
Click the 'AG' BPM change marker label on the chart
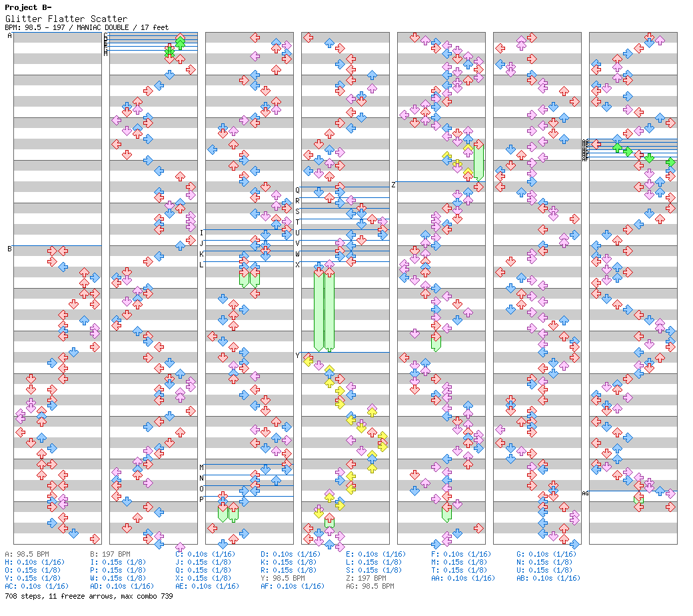(x=585, y=493)
